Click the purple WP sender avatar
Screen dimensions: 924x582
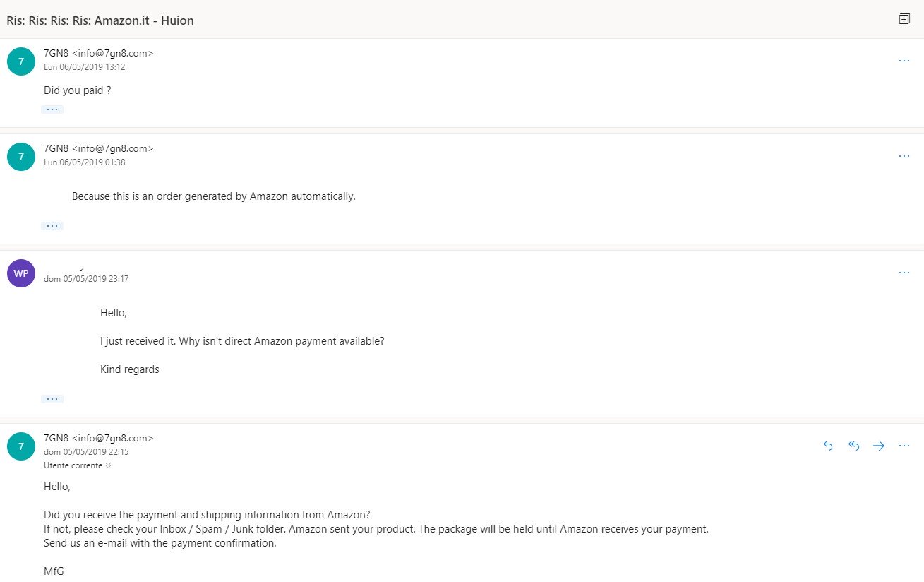coord(21,273)
